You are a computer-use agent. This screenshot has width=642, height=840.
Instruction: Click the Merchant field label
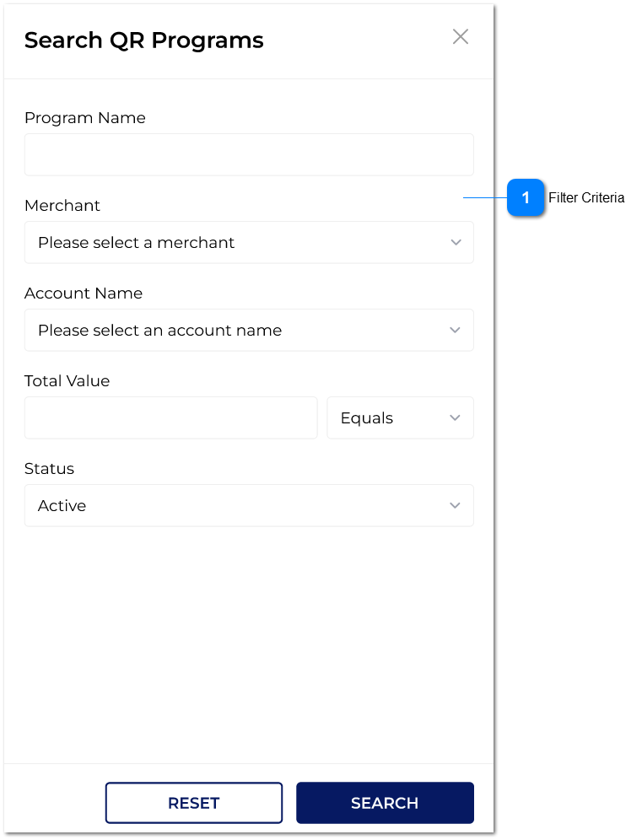coord(62,206)
